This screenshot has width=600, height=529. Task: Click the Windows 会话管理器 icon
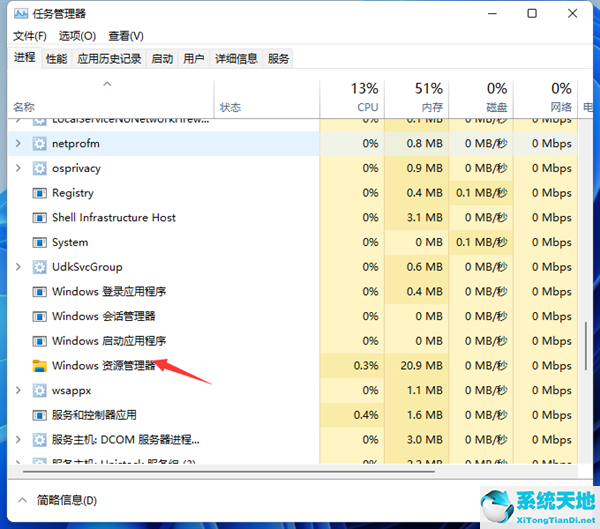pyautogui.click(x=39, y=317)
